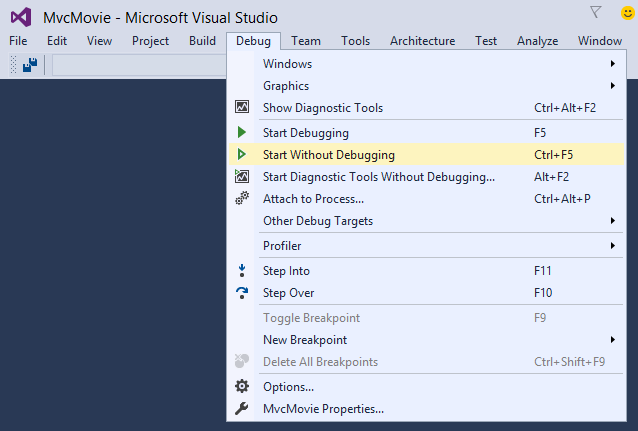The image size is (638, 431).
Task: Click the Visual Studio logo icon
Action: (21, 17)
